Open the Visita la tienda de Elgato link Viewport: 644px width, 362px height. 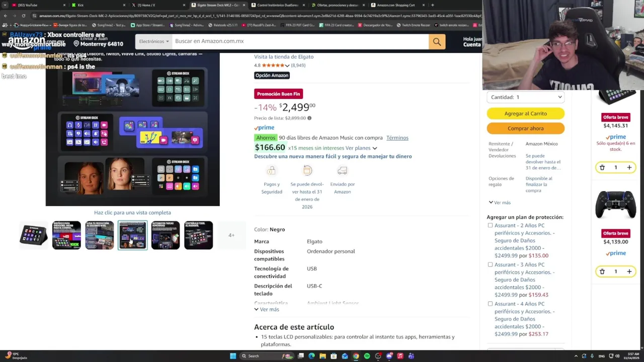(284, 57)
